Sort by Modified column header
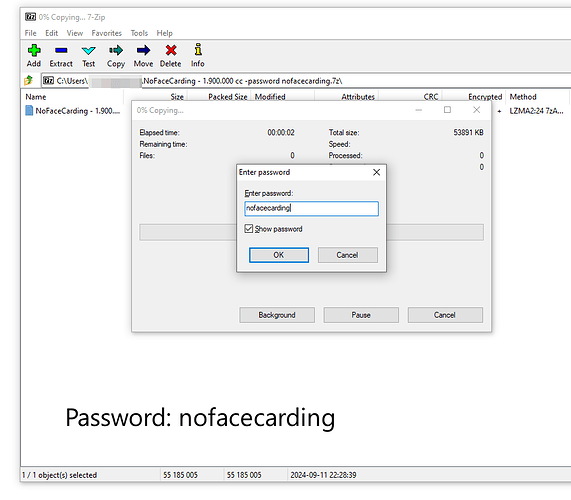The image size is (571, 500). (270, 97)
